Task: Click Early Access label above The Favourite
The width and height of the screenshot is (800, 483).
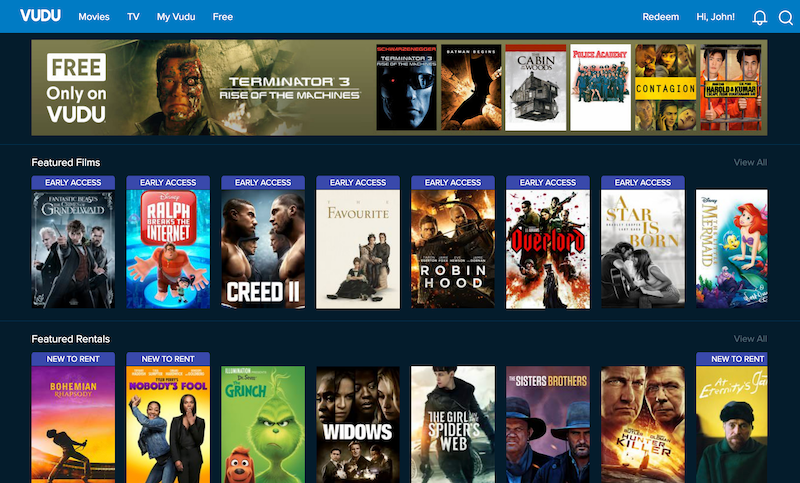Action: pos(358,183)
